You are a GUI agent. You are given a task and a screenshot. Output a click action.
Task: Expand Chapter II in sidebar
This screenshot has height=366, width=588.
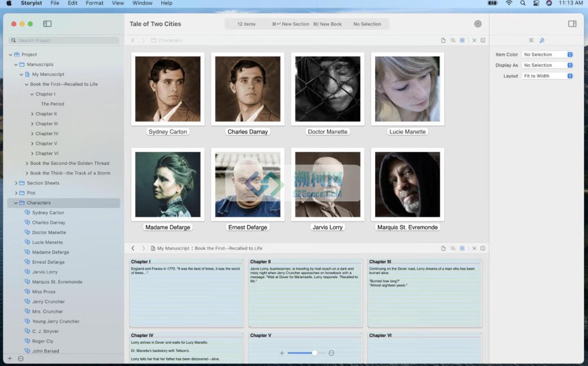pos(32,114)
